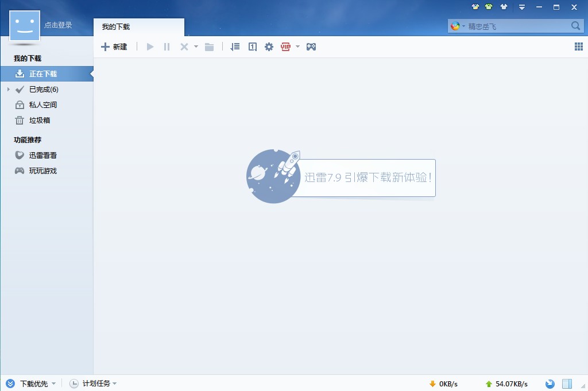Pause the current download task
588x391 pixels.
[x=166, y=47]
